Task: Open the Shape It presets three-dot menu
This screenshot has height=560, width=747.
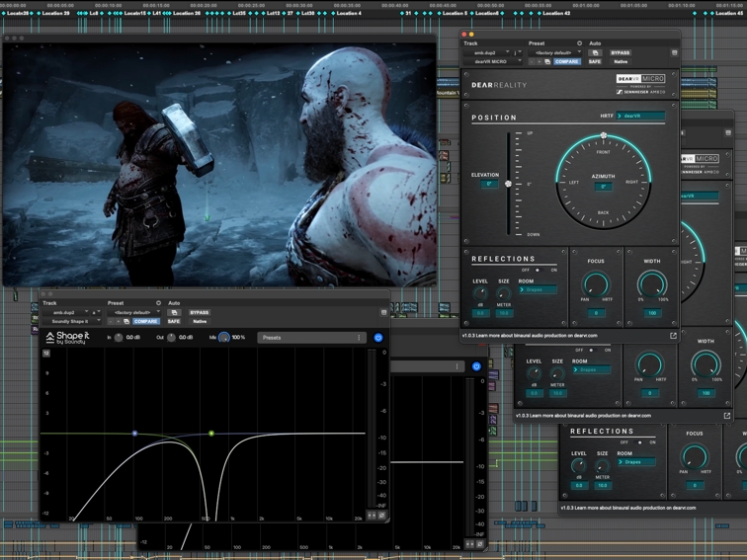Action: (360, 338)
